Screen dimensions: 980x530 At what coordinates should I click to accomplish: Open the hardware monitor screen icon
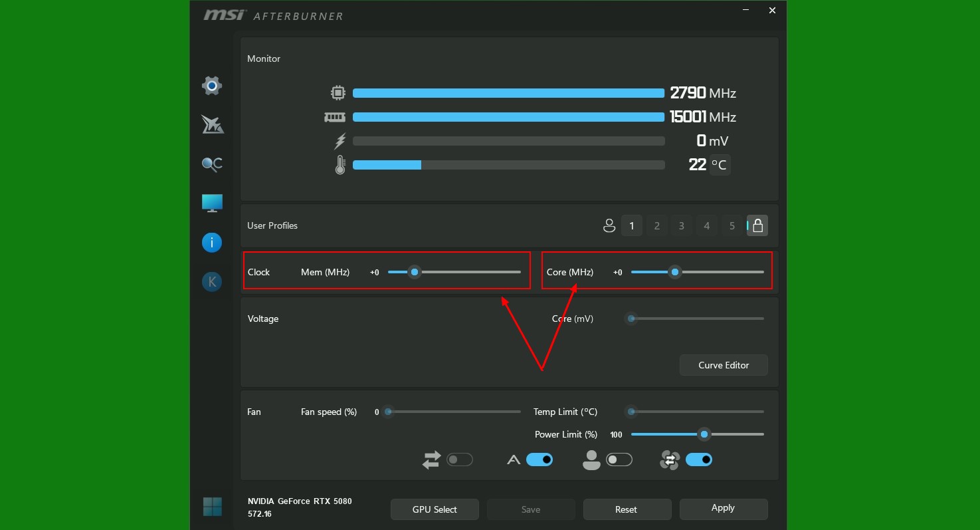[212, 203]
